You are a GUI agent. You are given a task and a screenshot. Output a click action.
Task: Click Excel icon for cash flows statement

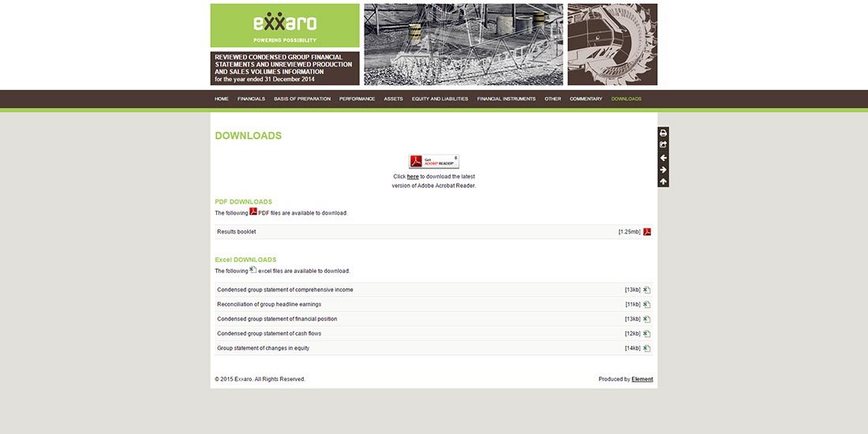(646, 333)
